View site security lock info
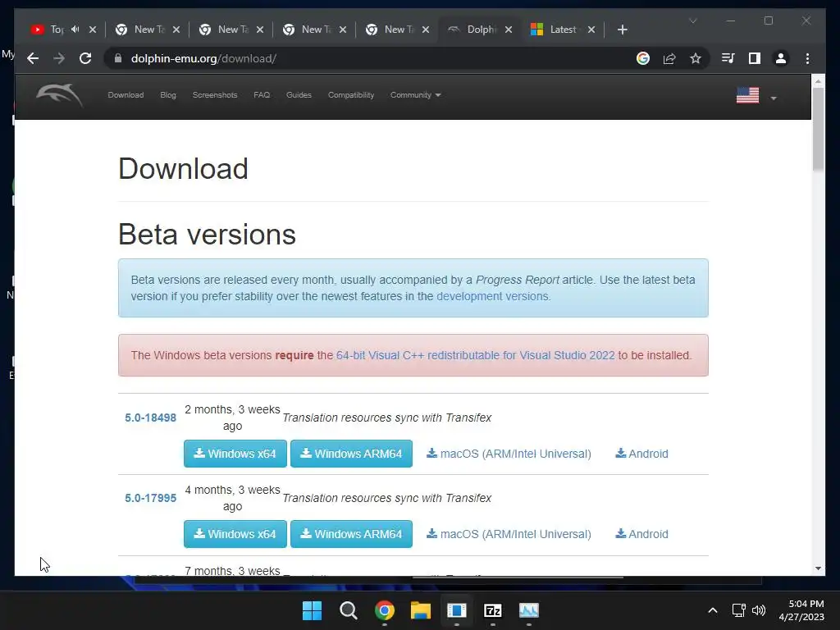Viewport: 840px width, 630px height. tap(118, 58)
